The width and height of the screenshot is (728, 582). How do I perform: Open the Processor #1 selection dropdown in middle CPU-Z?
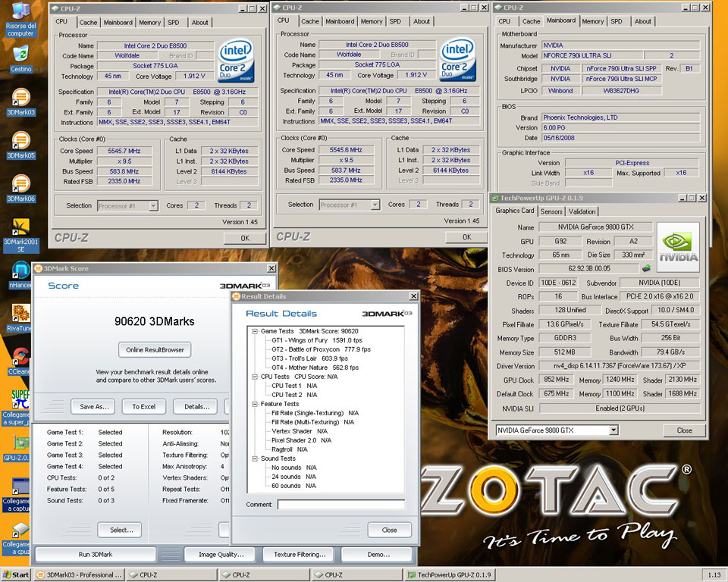tap(375, 205)
